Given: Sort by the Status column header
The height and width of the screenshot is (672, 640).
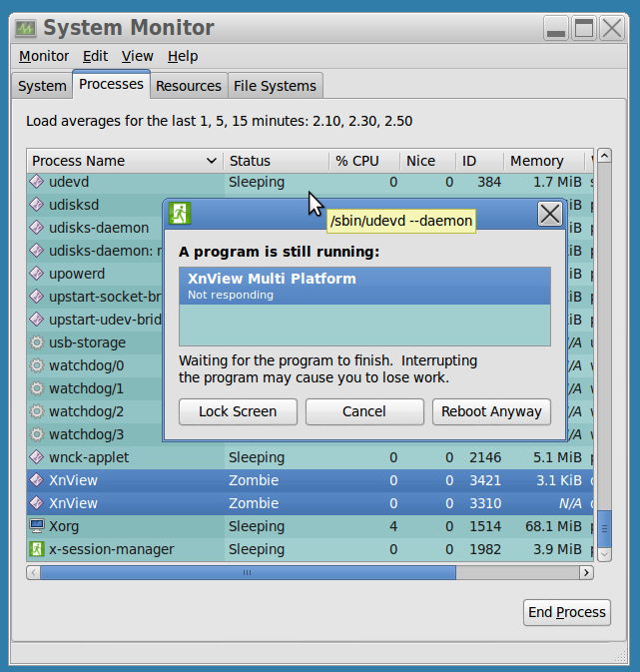Looking at the screenshot, I should [276, 161].
